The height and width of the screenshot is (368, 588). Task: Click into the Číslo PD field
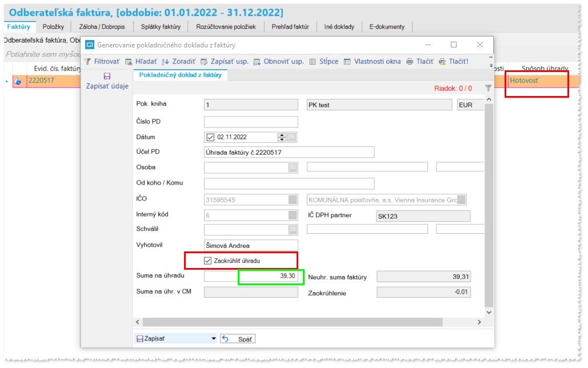(x=251, y=122)
